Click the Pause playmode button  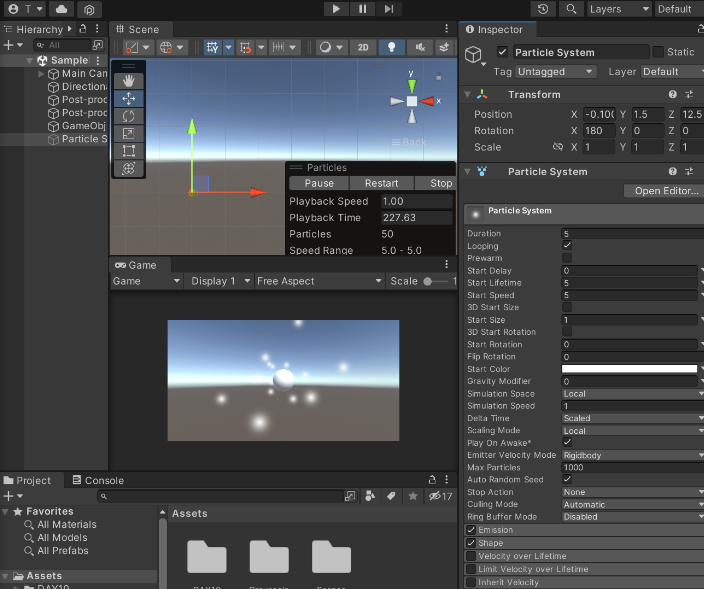click(362, 9)
